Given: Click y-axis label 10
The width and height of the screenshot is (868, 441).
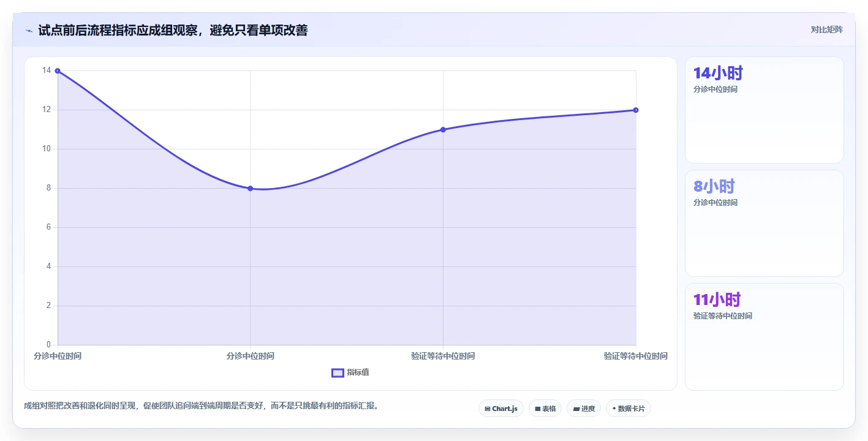Looking at the screenshot, I should [x=47, y=149].
